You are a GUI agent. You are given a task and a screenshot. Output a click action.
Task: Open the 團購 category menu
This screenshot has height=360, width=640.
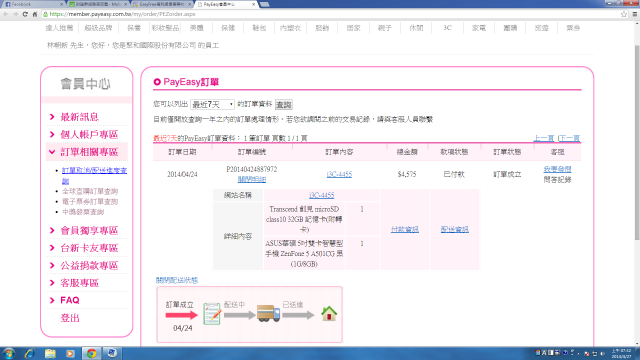tap(510, 28)
